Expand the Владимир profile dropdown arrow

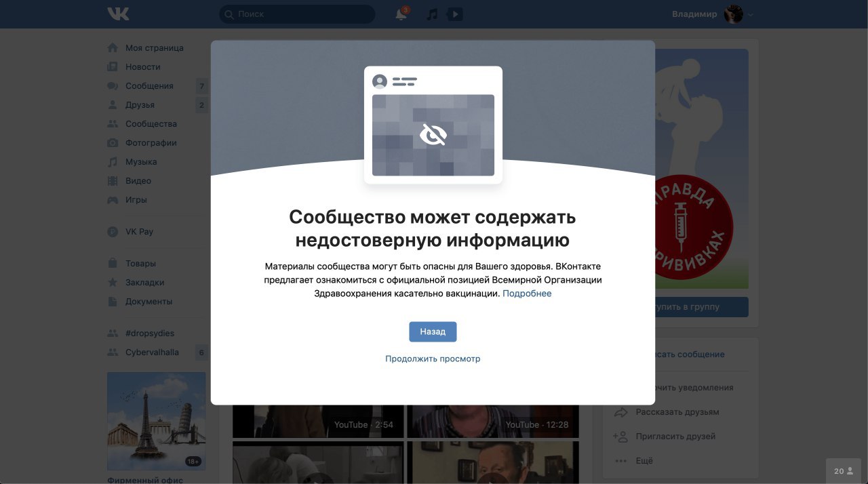click(x=751, y=14)
